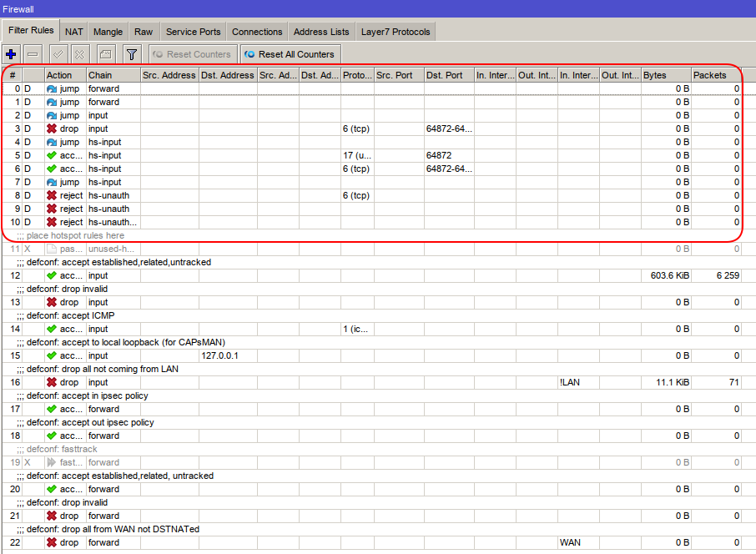Viewport: 756px width, 554px height.
Task: Click the jump icon on rule 0
Action: click(x=52, y=88)
